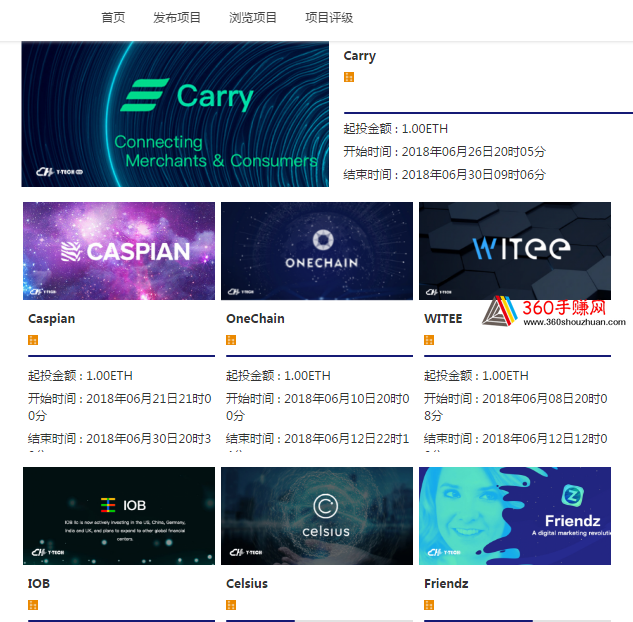Screen dimensions: 633x622
Task: Select Carry start time 2018年06月26日20时05分
Action: click(x=474, y=152)
